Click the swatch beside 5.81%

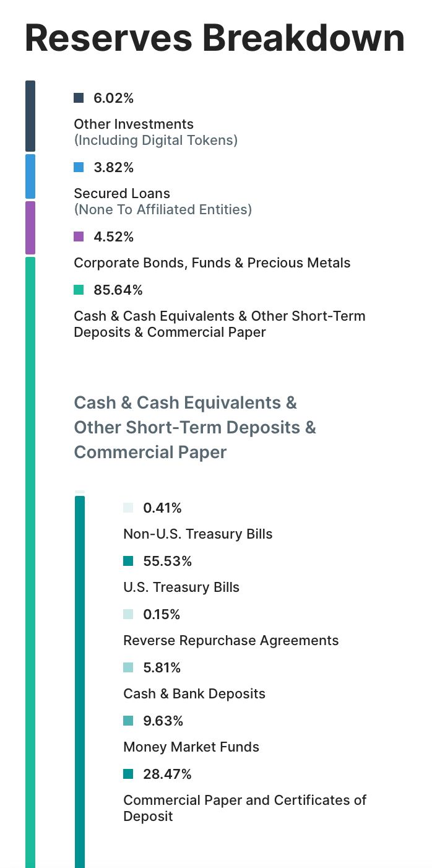(128, 667)
